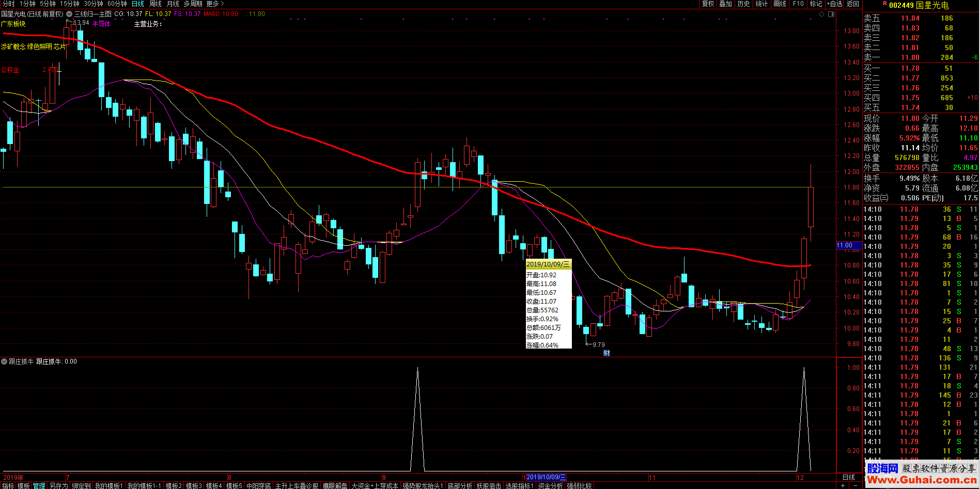Select 主升上车叠诊股 template
Viewport: 980px width, 489px height.
click(297, 485)
